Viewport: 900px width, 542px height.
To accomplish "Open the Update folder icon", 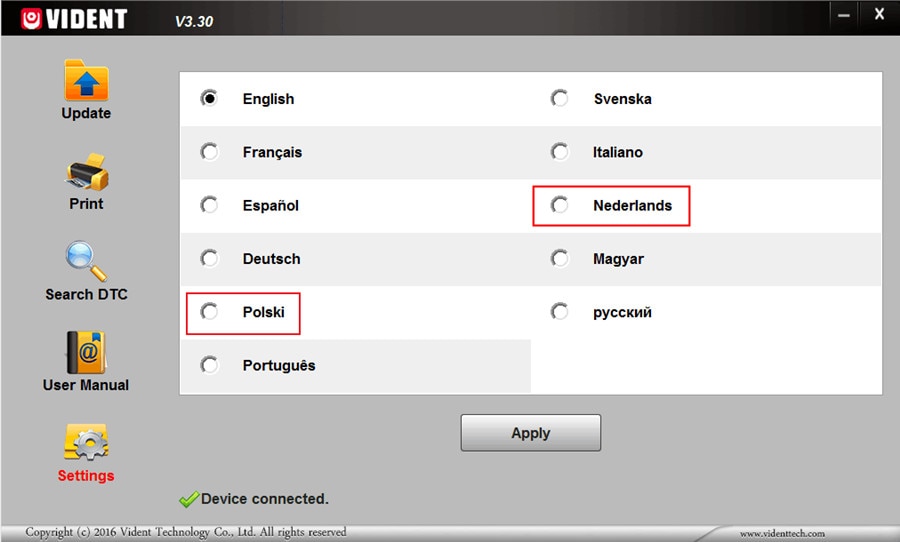I will click(86, 80).
